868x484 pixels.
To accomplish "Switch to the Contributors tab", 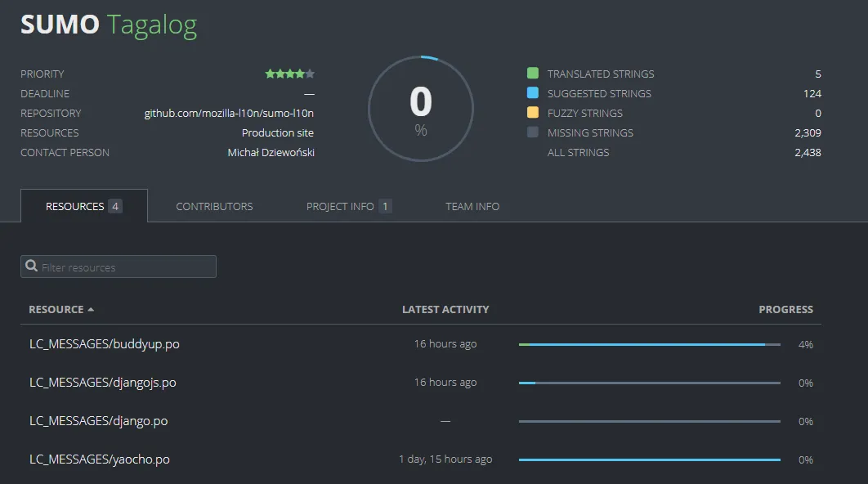I will click(214, 206).
